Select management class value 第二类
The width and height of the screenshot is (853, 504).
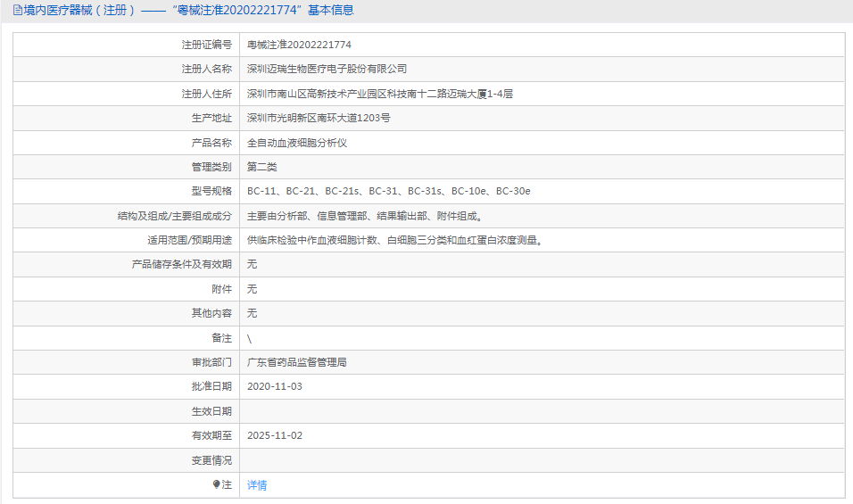[261, 167]
